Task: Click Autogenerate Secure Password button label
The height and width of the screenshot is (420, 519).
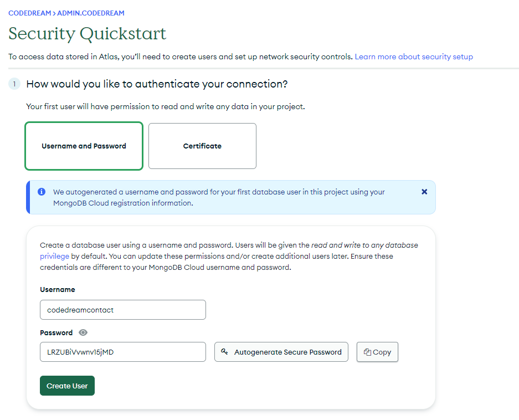Action: click(x=287, y=352)
